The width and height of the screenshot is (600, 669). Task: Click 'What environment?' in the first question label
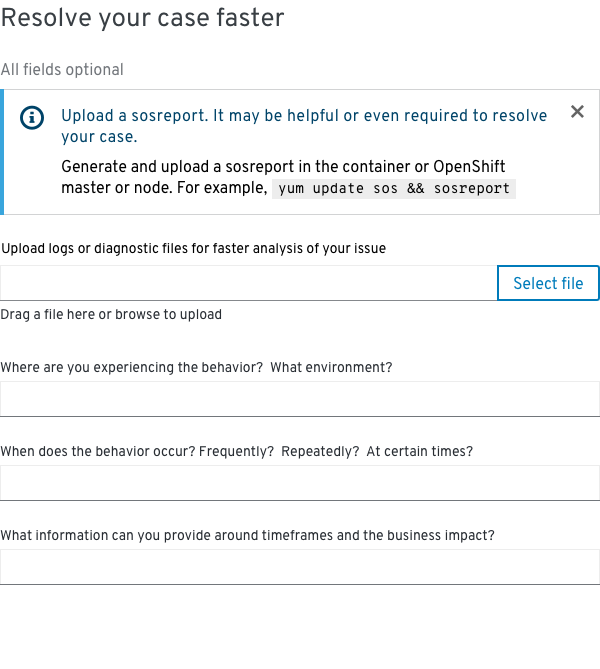tap(331, 367)
